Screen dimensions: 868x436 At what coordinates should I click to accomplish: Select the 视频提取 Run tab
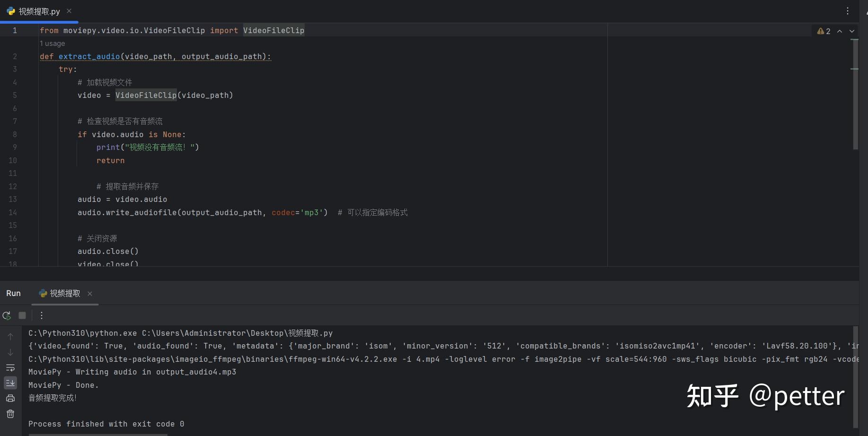65,293
